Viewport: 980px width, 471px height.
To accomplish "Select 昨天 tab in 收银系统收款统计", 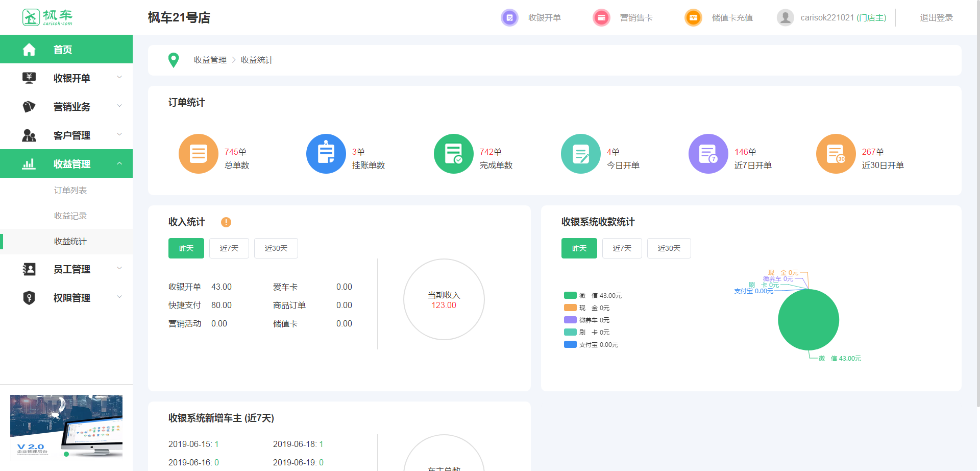I will click(x=579, y=248).
